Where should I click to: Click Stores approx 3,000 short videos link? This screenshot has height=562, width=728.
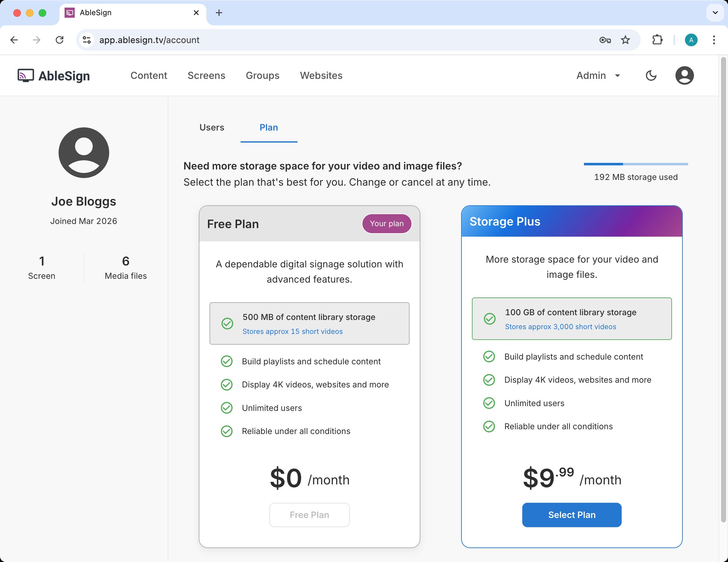point(560,327)
